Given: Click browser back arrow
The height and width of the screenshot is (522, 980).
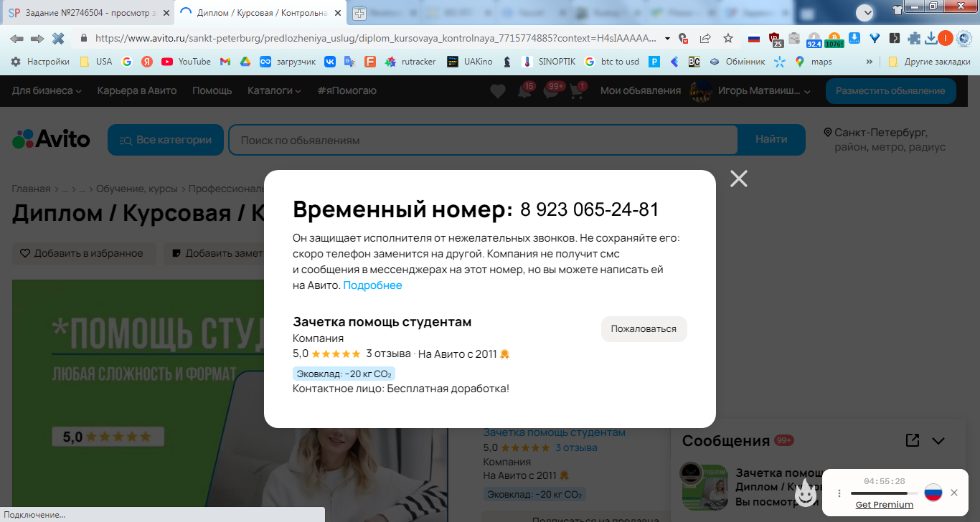Looking at the screenshot, I should pyautogui.click(x=17, y=39).
